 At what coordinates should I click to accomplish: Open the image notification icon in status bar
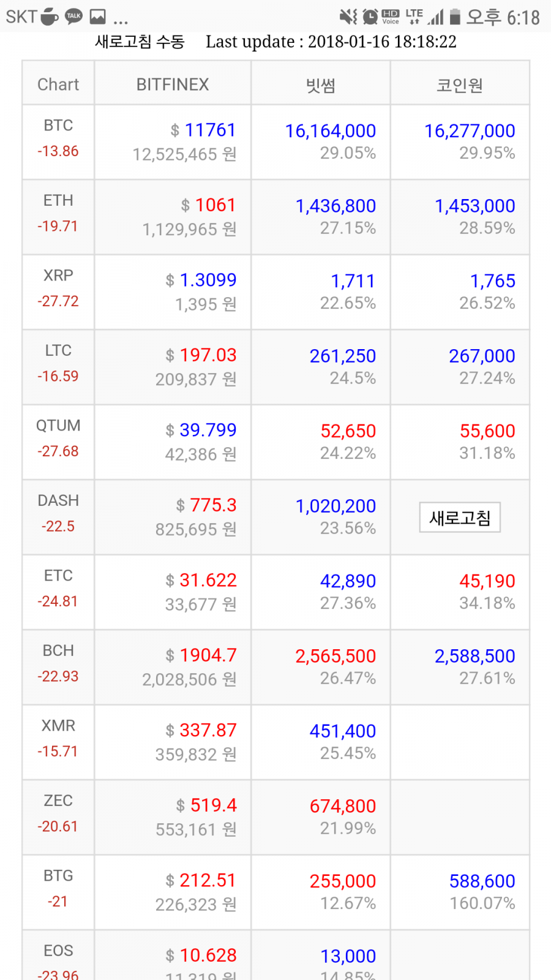click(x=97, y=17)
